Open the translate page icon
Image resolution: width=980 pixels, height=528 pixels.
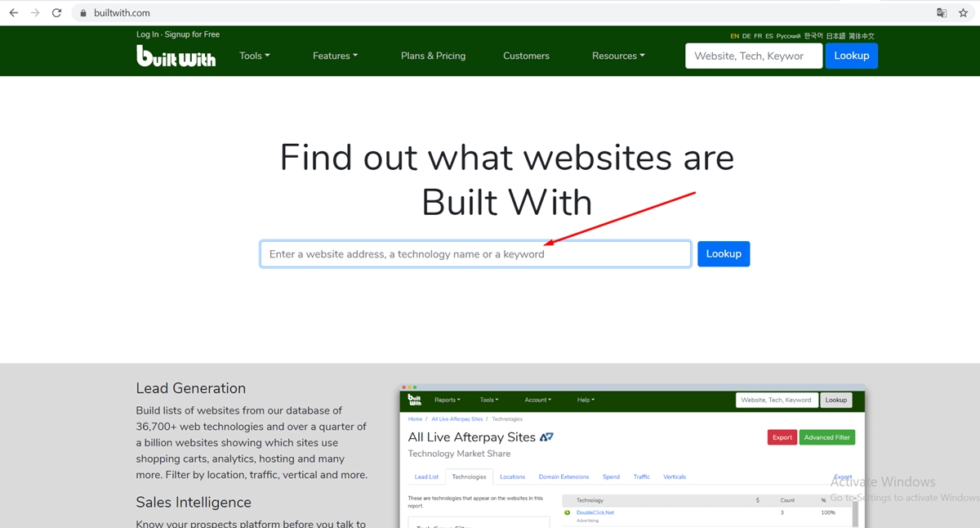pyautogui.click(x=942, y=13)
